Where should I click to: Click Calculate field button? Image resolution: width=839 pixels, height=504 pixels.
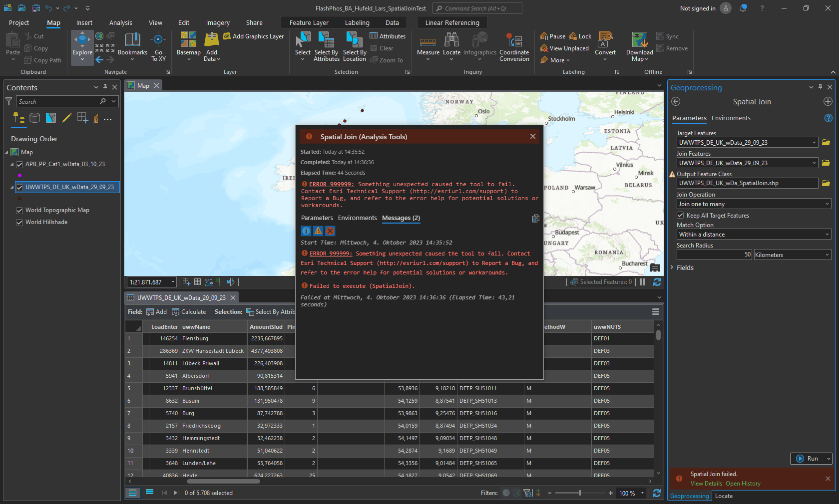coord(189,312)
